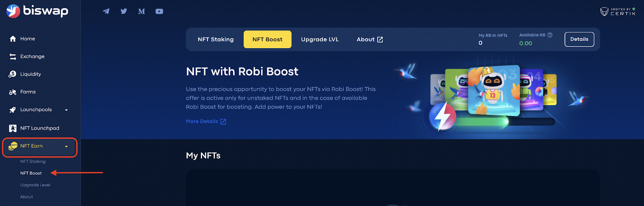644x206 pixels.
Task: Click the Available RB label
Action: (x=532, y=35)
